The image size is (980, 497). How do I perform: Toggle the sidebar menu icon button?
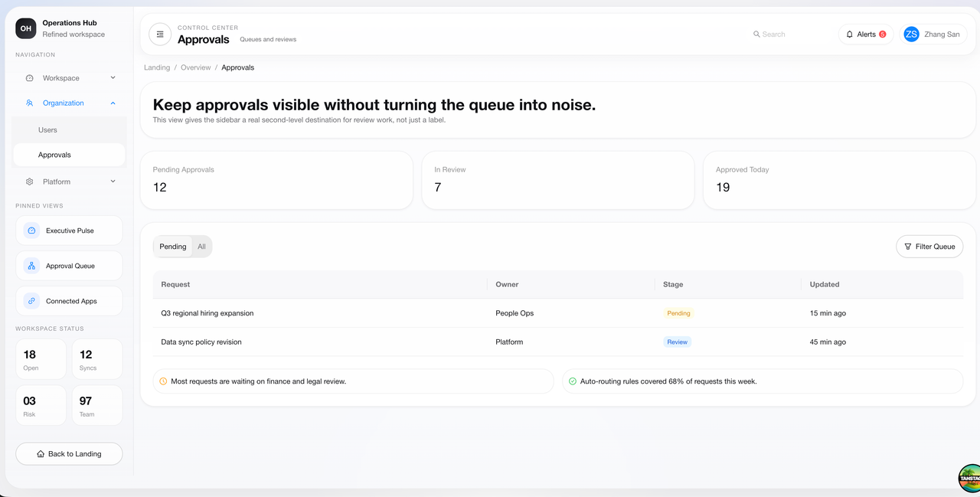pos(160,34)
